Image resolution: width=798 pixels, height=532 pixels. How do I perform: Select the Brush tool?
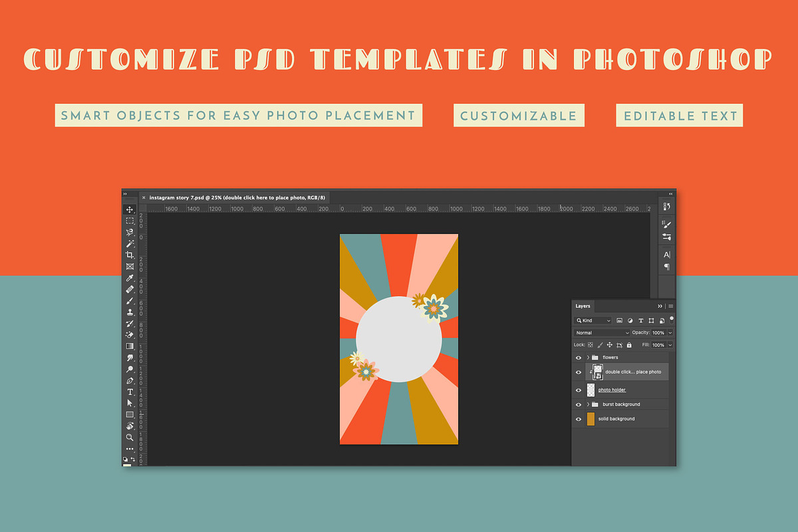click(x=130, y=301)
